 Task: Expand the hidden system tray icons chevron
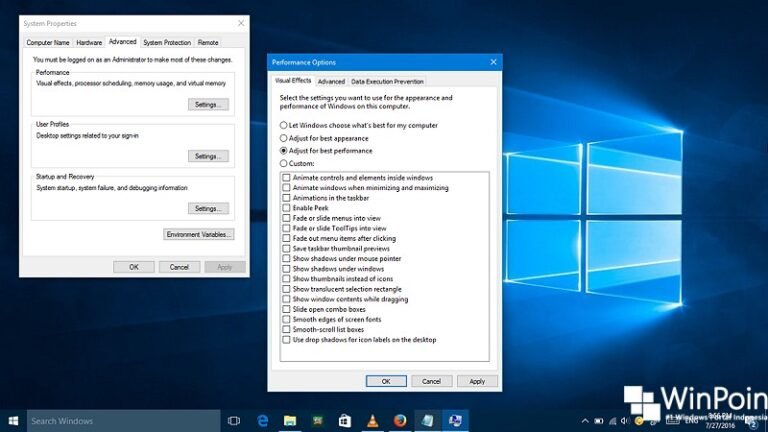(586, 421)
